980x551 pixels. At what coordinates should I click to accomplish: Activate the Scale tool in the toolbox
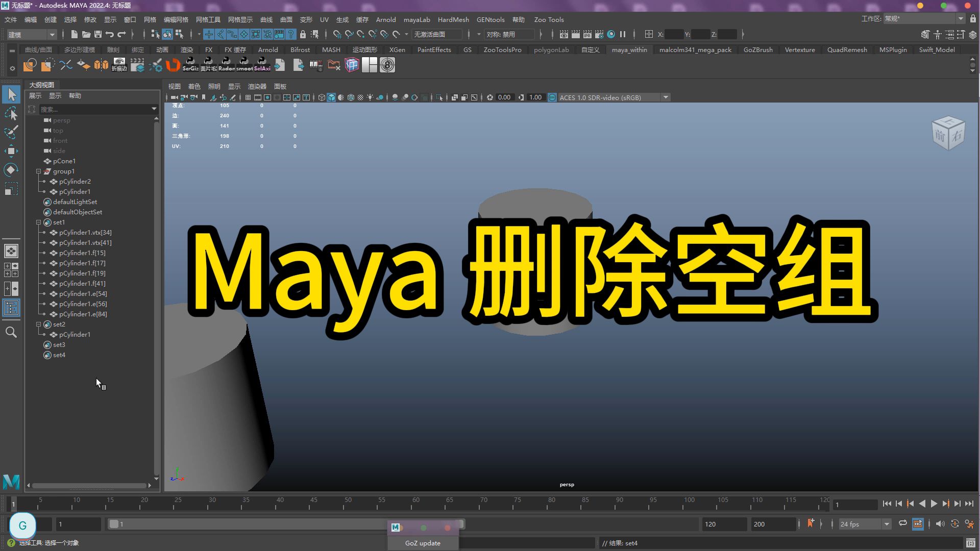pyautogui.click(x=11, y=188)
